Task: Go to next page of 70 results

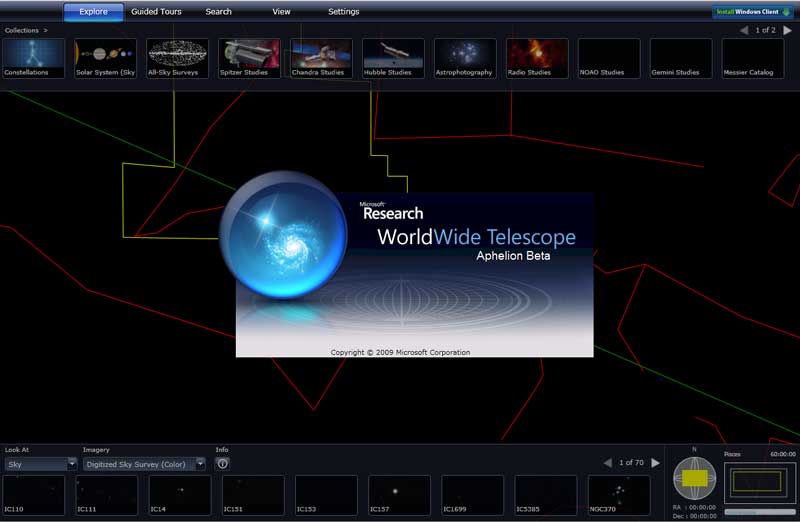Action: pyautogui.click(x=656, y=463)
